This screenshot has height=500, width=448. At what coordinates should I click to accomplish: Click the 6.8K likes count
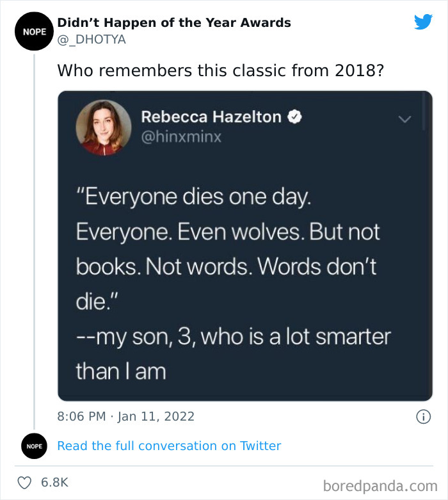[55, 482]
